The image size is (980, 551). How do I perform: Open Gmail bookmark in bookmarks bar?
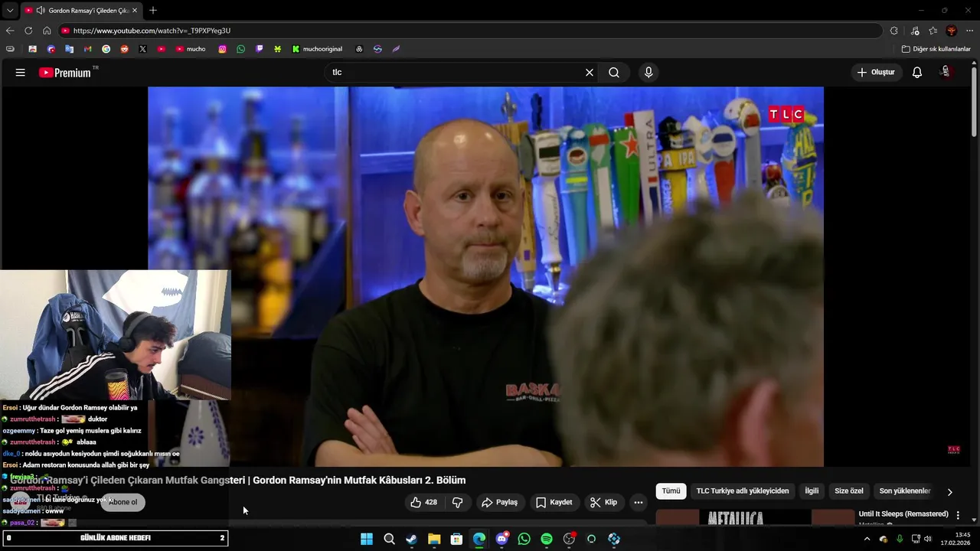87,49
